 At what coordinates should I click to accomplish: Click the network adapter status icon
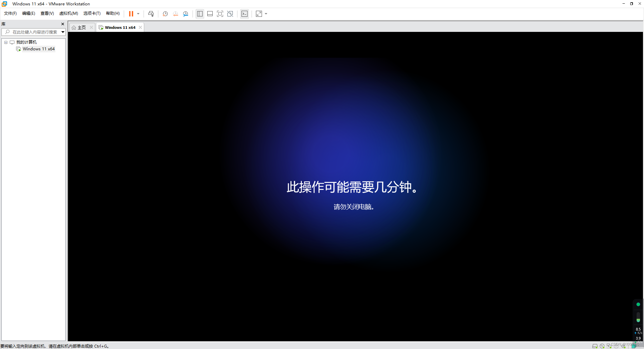(x=609, y=346)
